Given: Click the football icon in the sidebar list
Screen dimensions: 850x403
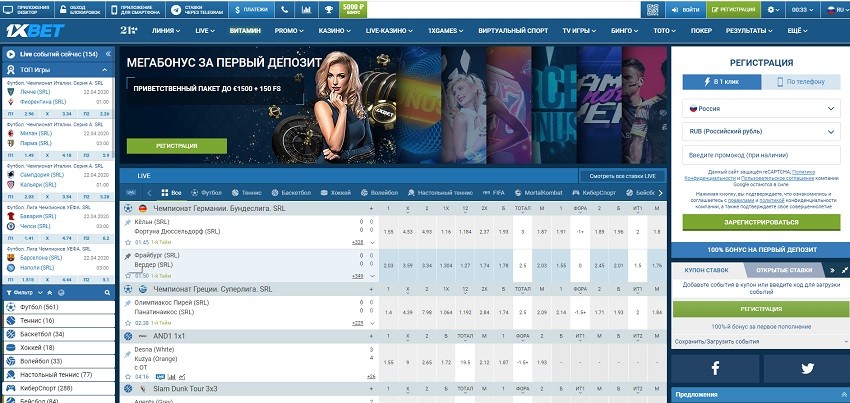Looking at the screenshot, I should 11,307.
